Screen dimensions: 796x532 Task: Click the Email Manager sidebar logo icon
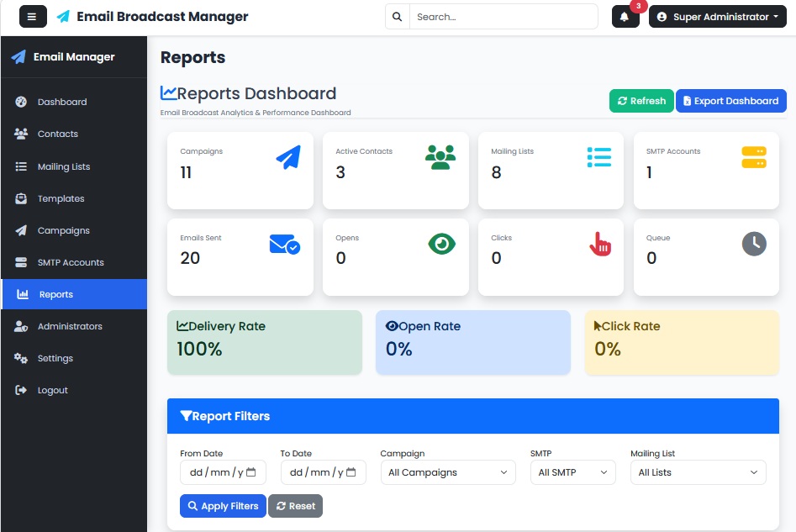[x=18, y=57]
